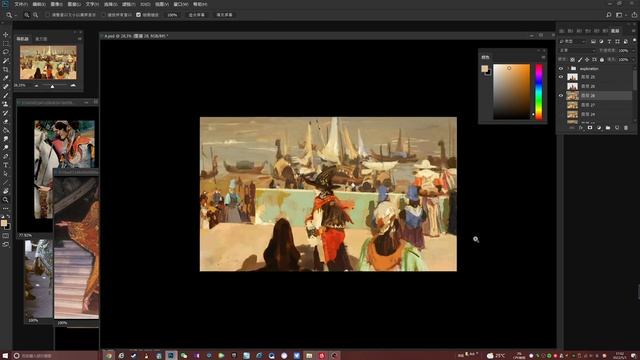Click Navigator preview thumbnail
Screen dimensions: 640x360
[x=48, y=62]
